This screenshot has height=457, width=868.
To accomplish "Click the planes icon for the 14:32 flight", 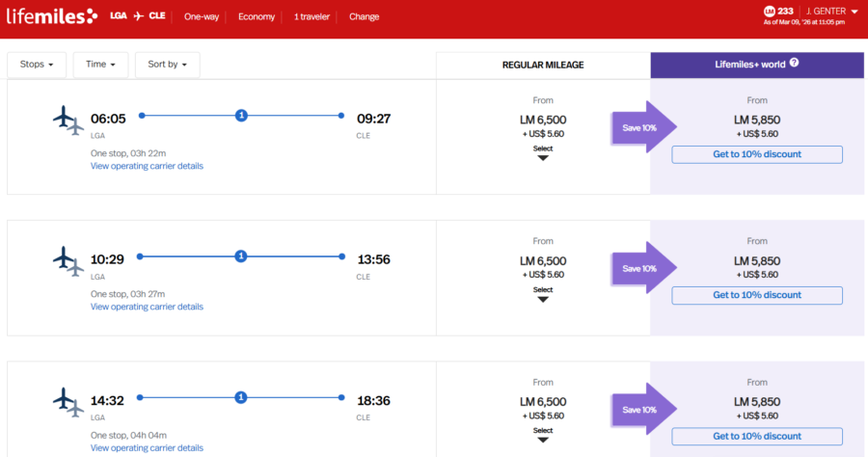I will pyautogui.click(x=68, y=402).
